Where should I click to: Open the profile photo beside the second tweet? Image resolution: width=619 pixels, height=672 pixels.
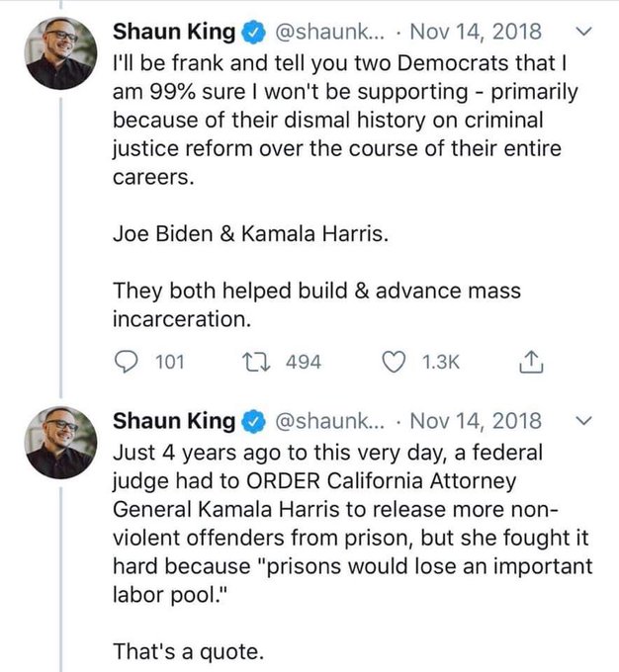(x=61, y=443)
